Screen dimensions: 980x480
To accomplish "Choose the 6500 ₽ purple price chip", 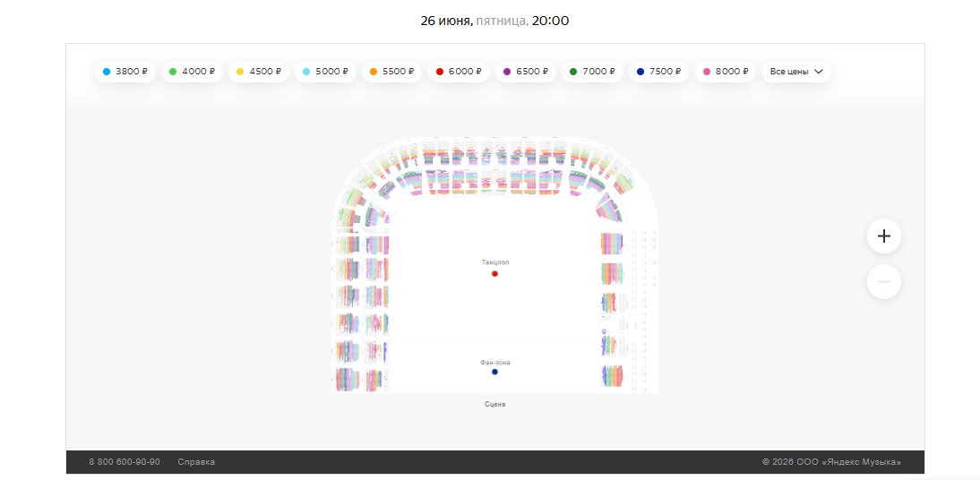I will (x=525, y=72).
